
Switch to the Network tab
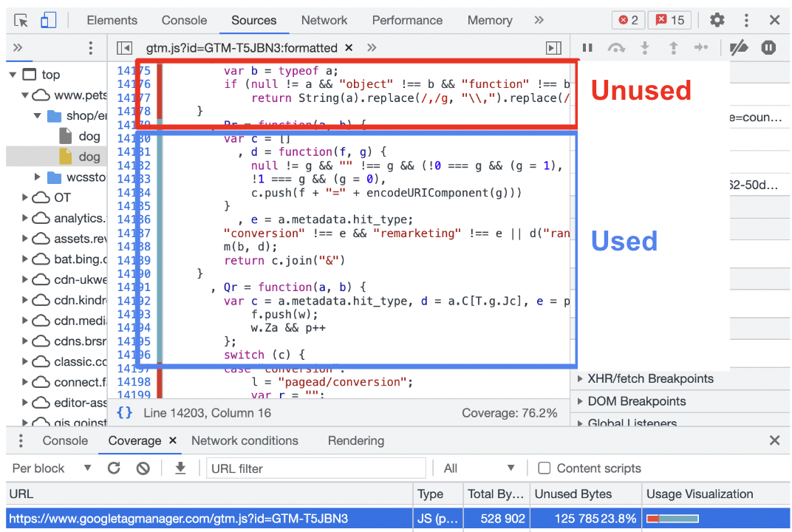point(324,20)
